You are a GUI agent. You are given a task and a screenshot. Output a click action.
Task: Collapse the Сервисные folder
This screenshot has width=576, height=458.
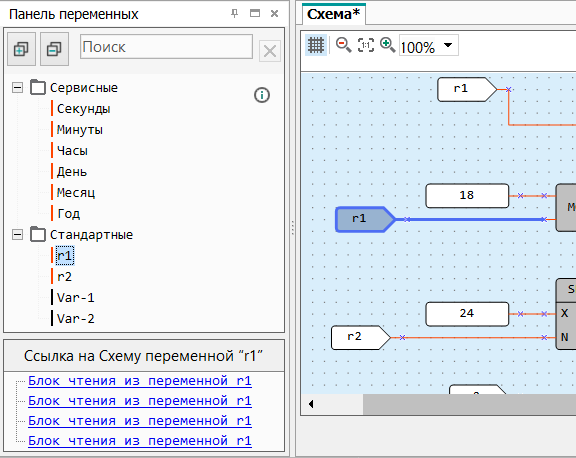17,87
